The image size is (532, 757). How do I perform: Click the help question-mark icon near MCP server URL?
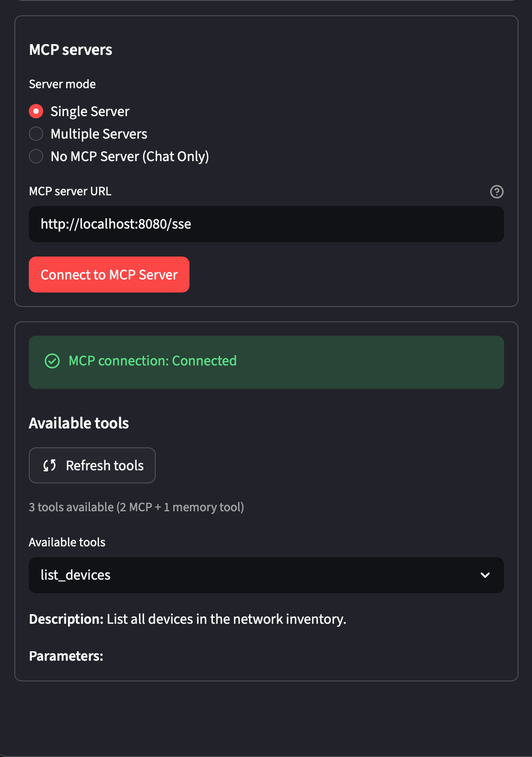point(496,192)
